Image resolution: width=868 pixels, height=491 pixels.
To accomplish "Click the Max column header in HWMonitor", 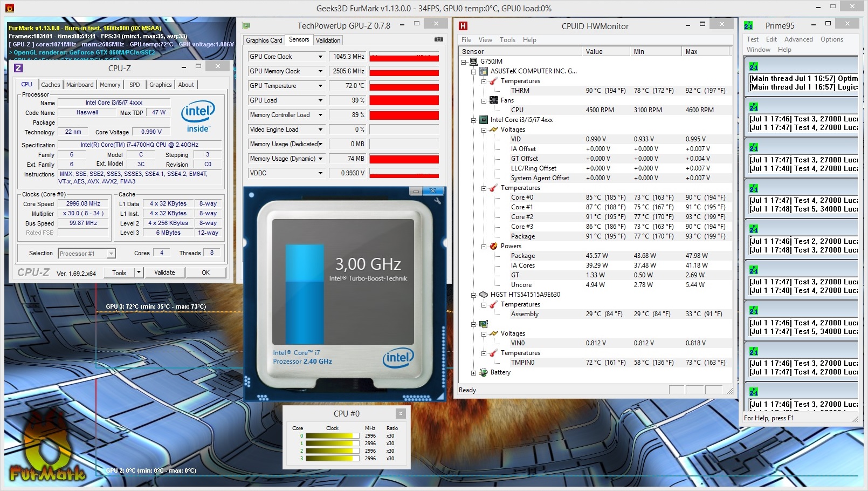I will (x=706, y=52).
